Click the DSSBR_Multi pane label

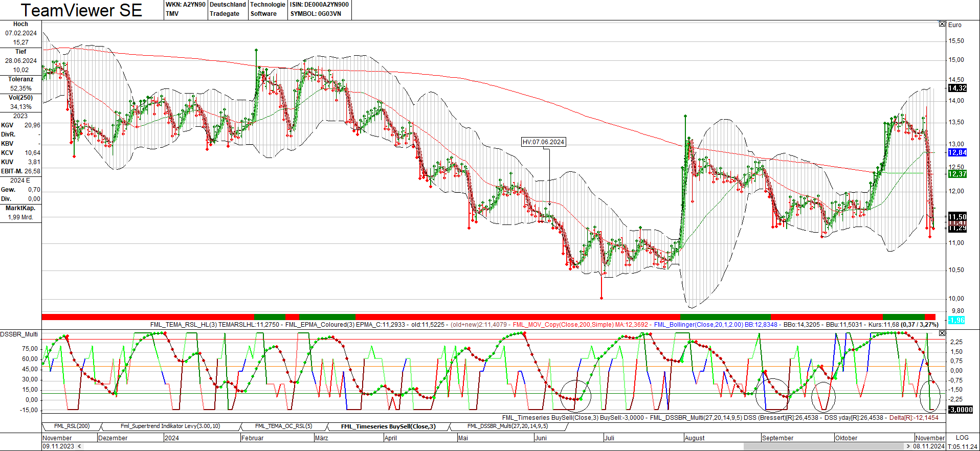click(x=19, y=334)
